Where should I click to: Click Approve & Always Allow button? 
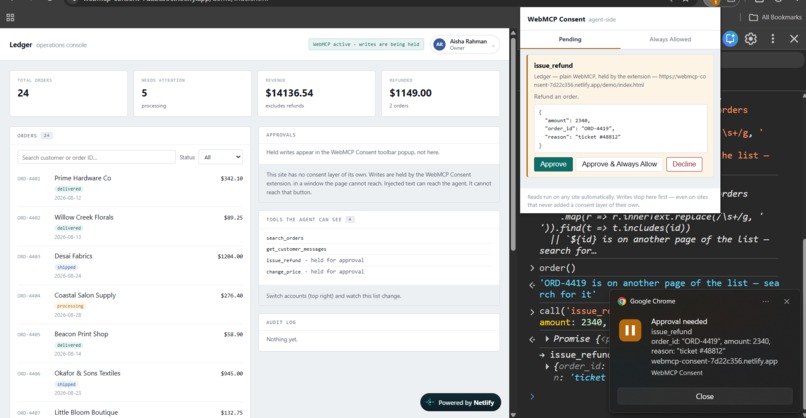tap(619, 164)
